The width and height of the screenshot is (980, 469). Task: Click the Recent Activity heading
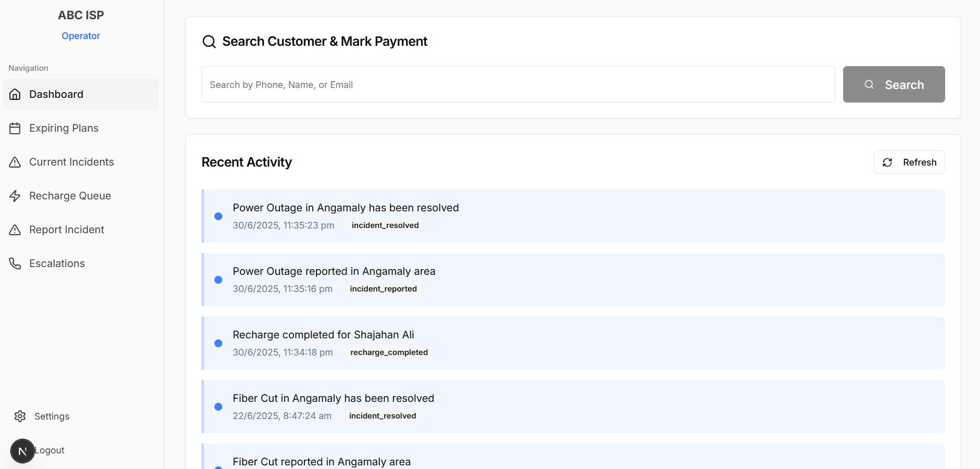247,162
